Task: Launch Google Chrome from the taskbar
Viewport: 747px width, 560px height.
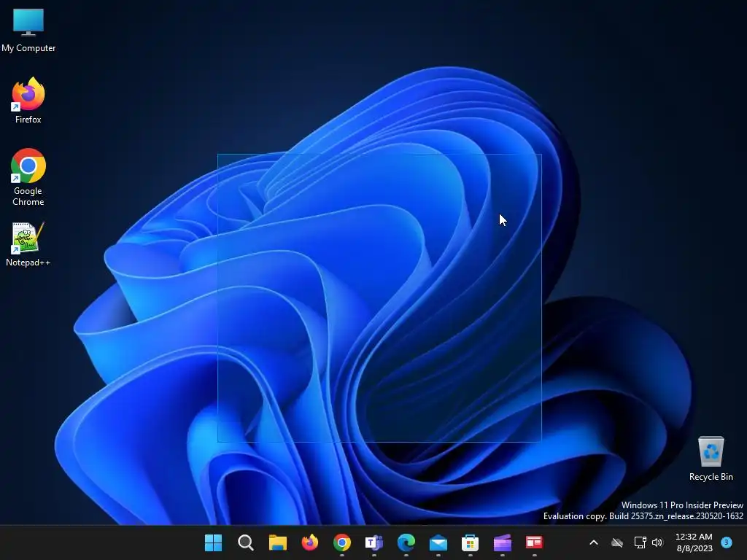Action: 342,542
